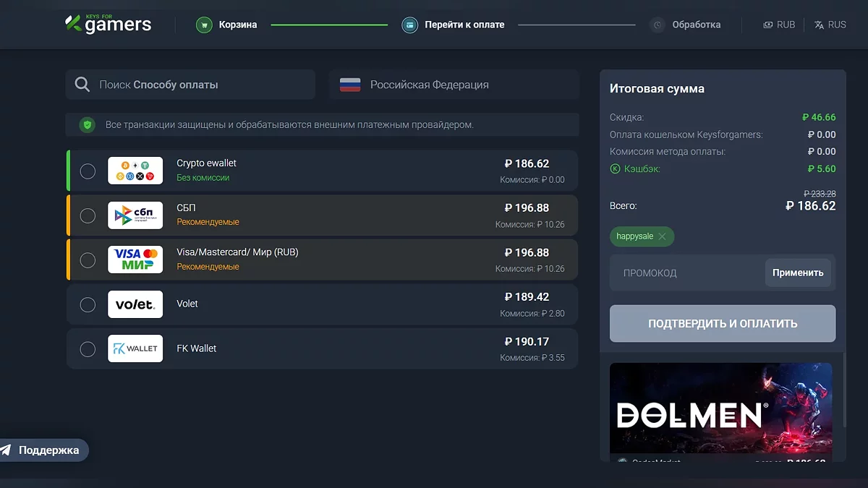Open the Поддержка support chat

44,450
